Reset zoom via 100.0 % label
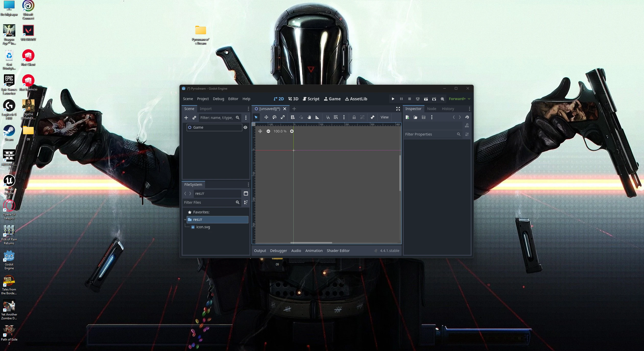Image resolution: width=644 pixels, height=351 pixels. tap(280, 131)
